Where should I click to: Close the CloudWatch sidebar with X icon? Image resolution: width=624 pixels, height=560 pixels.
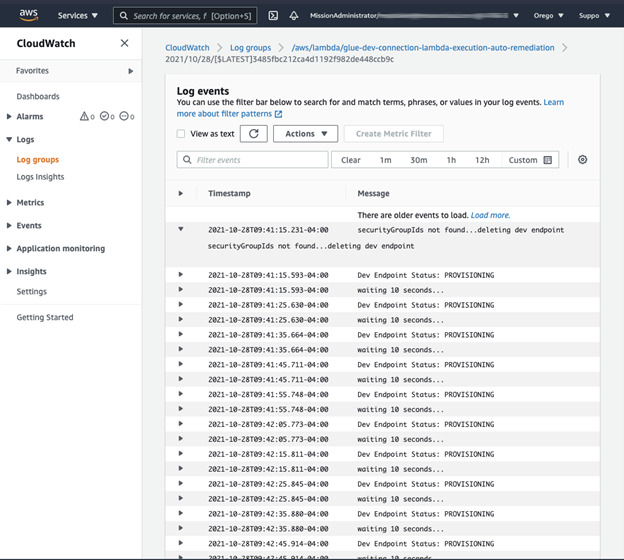[124, 43]
